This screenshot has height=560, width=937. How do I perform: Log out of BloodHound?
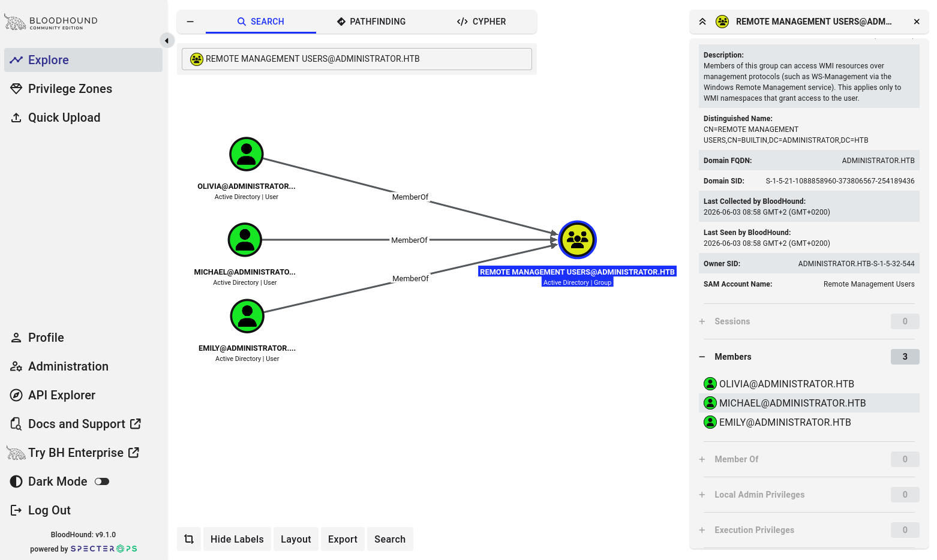(x=83, y=510)
